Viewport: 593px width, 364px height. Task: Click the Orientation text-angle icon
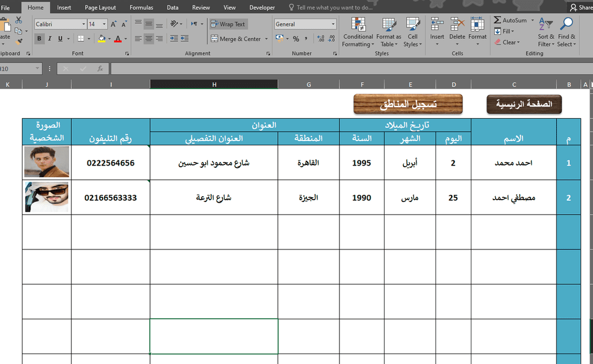174,24
